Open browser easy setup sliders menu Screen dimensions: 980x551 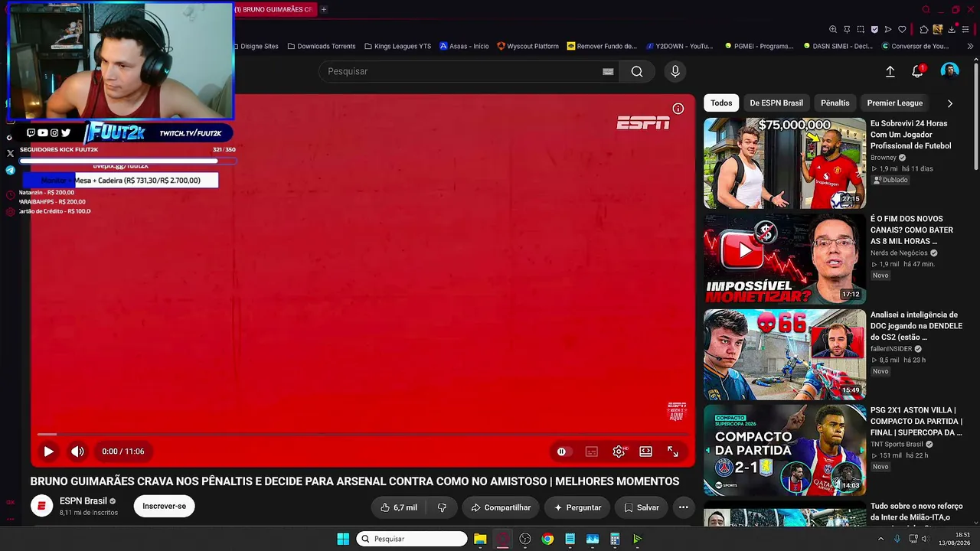pyautogui.click(x=965, y=29)
